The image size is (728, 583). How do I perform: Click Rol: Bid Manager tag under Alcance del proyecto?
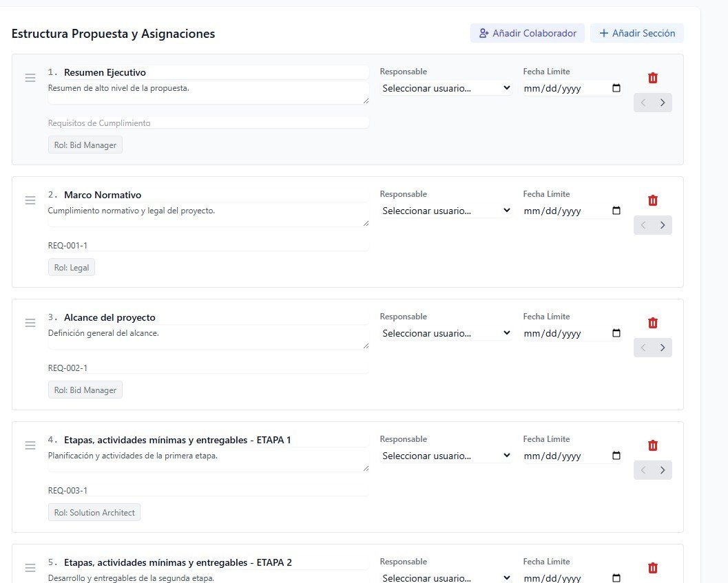click(85, 390)
